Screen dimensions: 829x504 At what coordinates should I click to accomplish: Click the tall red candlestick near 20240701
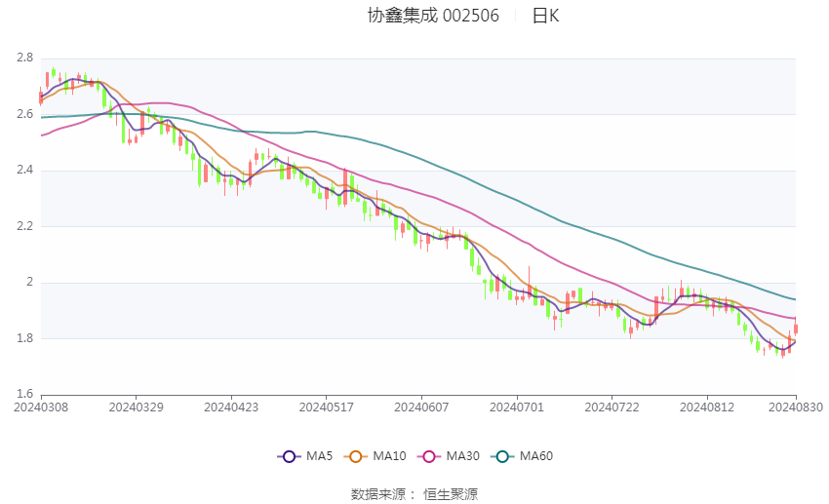(530, 285)
